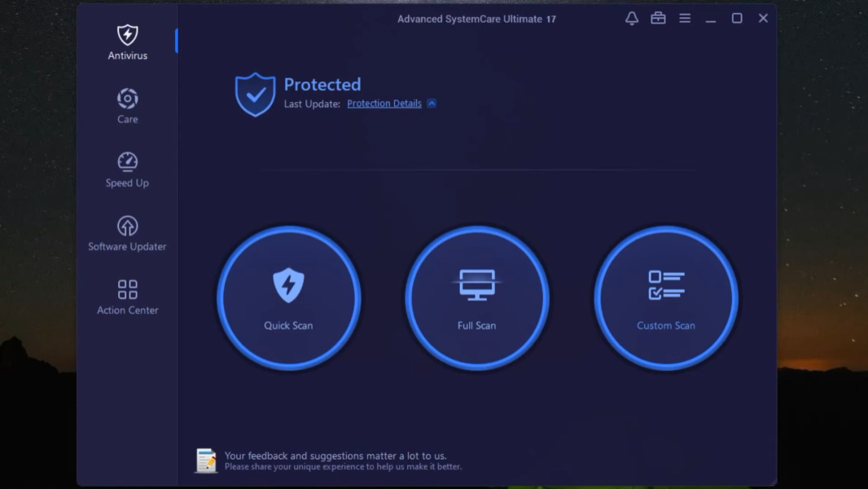Go to Software Updater

(x=127, y=233)
